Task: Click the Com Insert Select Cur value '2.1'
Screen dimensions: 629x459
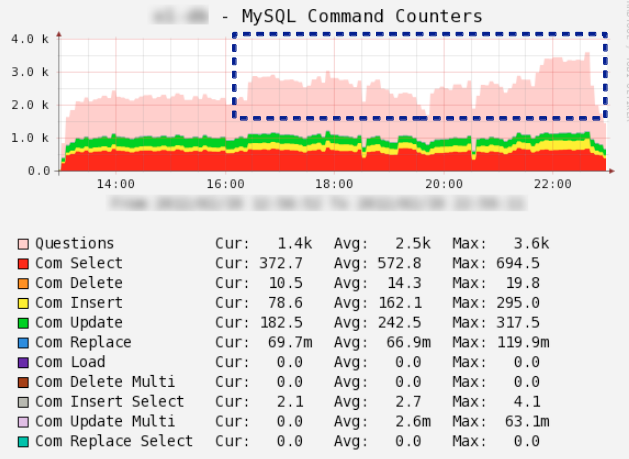Action: [290, 402]
